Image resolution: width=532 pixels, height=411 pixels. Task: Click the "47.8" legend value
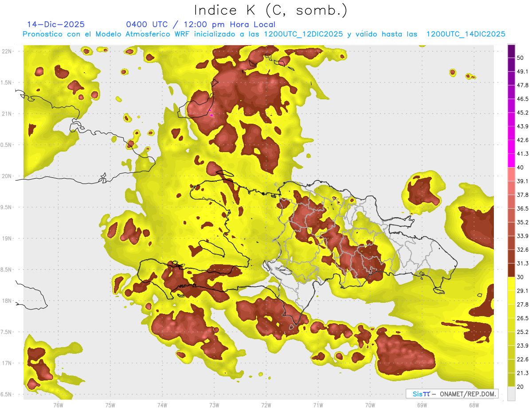(x=523, y=85)
